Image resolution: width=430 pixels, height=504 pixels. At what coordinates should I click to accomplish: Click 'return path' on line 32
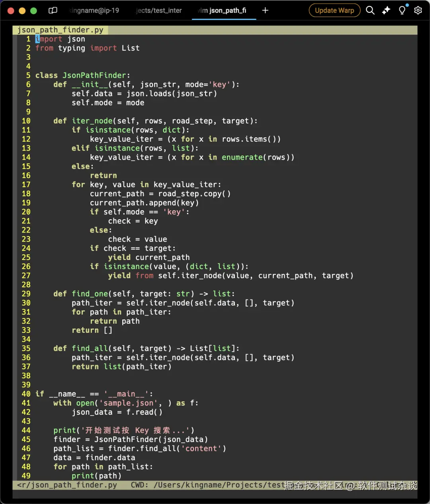pyautogui.click(x=115, y=321)
